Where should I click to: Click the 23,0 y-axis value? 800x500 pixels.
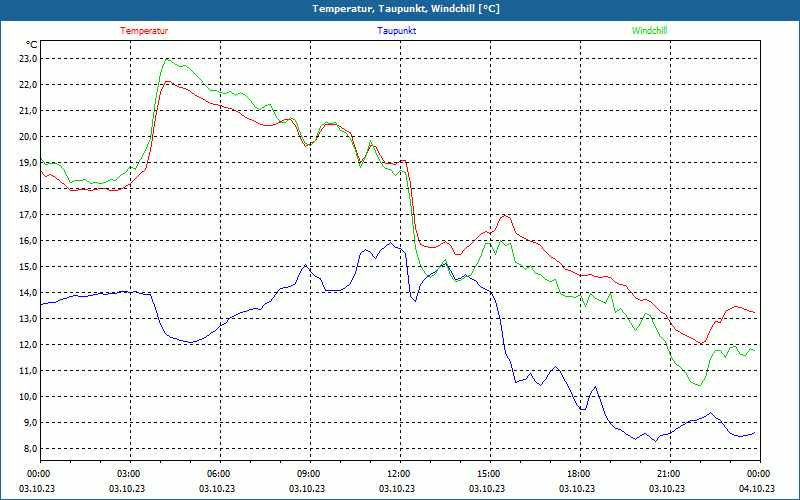pos(29,59)
